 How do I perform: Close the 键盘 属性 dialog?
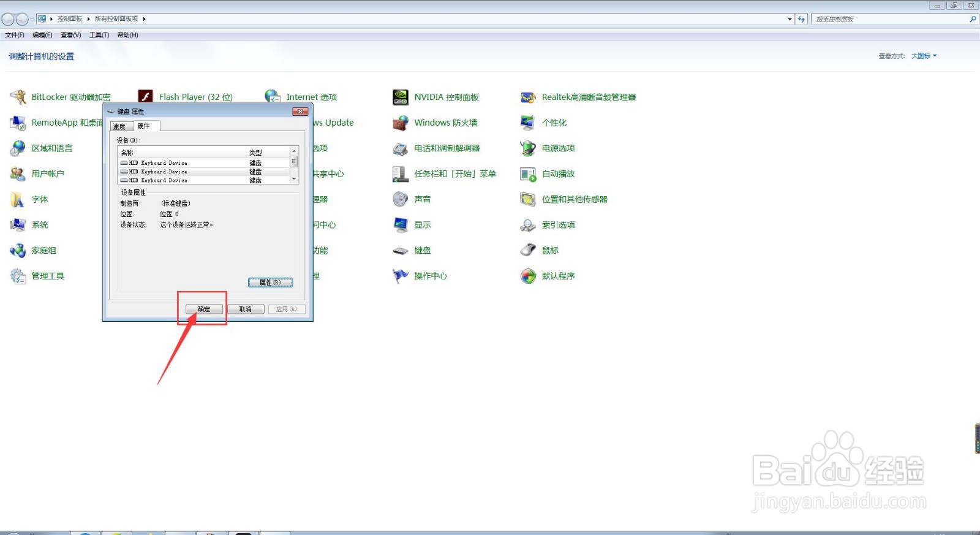(300, 112)
